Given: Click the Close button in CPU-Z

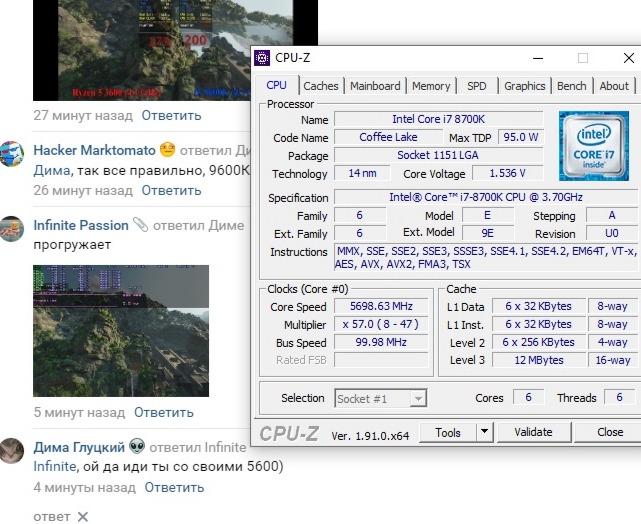Looking at the screenshot, I should pos(610,432).
